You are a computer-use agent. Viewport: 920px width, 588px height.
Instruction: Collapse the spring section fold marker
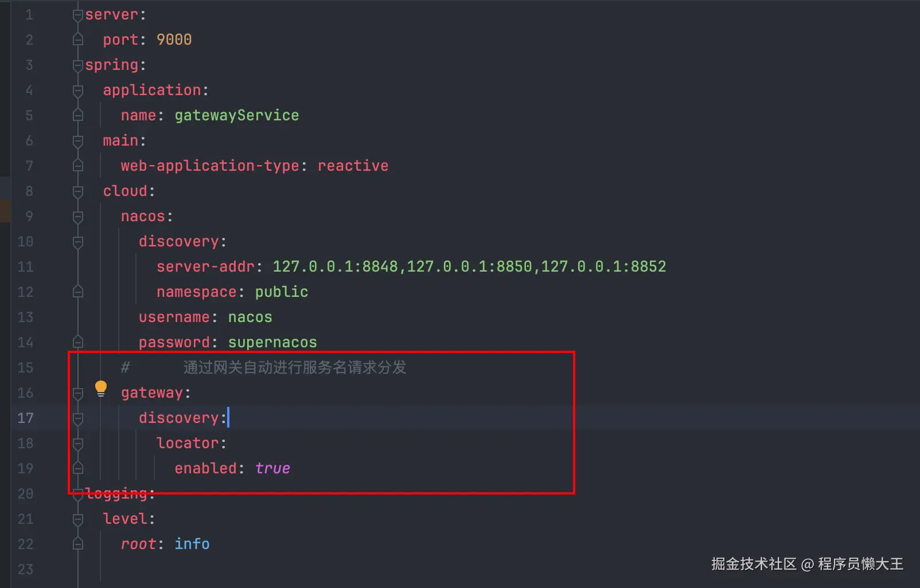(x=78, y=65)
